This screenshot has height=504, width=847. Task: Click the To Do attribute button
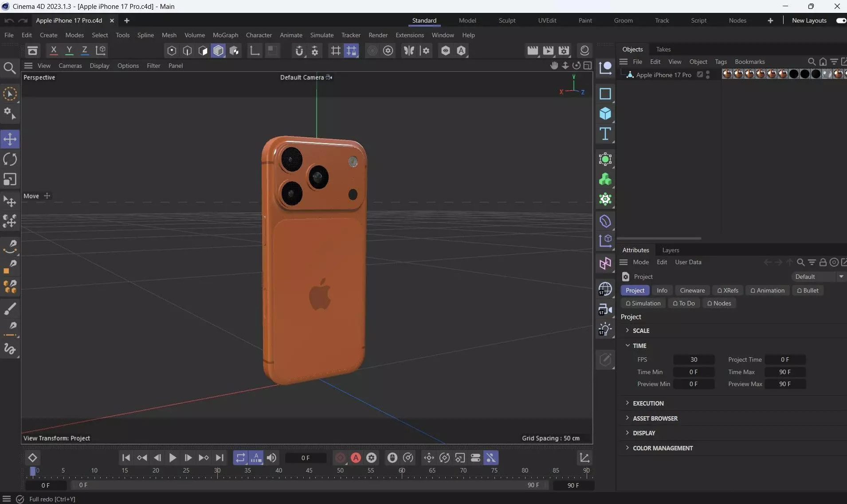point(684,303)
